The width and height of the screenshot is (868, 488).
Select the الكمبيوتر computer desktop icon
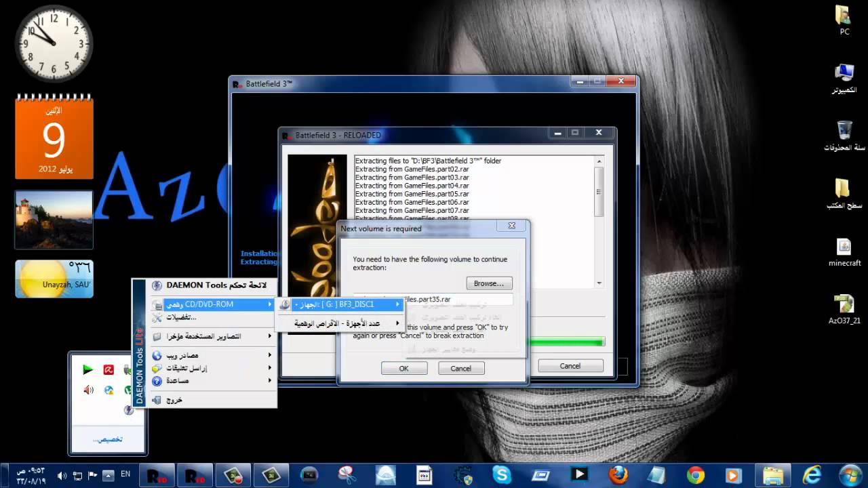844,79
